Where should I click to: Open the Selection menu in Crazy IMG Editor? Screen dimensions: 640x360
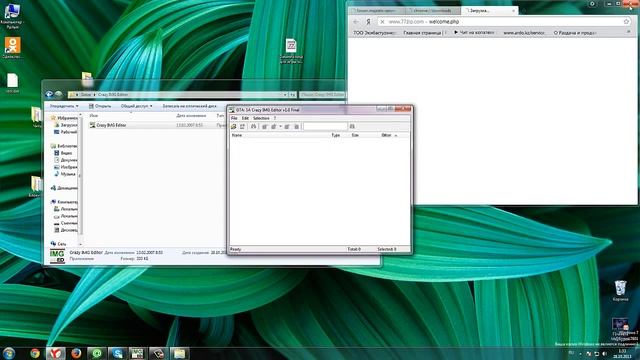261,118
